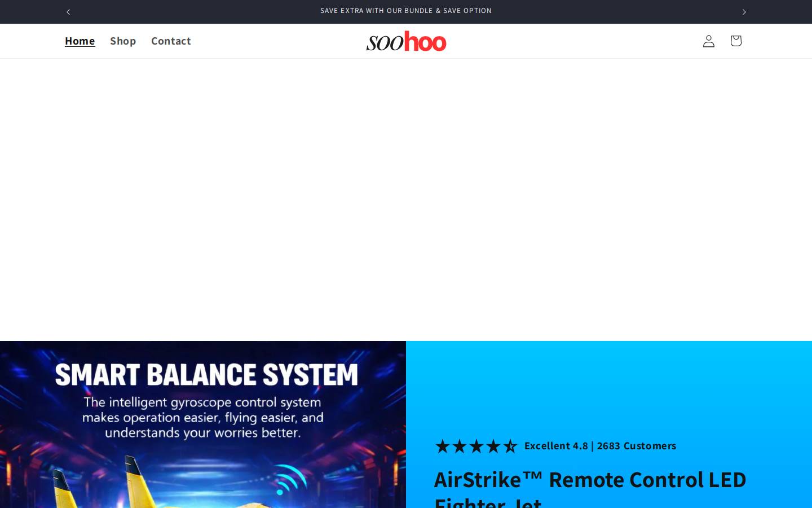Click the AirStrike Remote Control LED title

[590, 488]
